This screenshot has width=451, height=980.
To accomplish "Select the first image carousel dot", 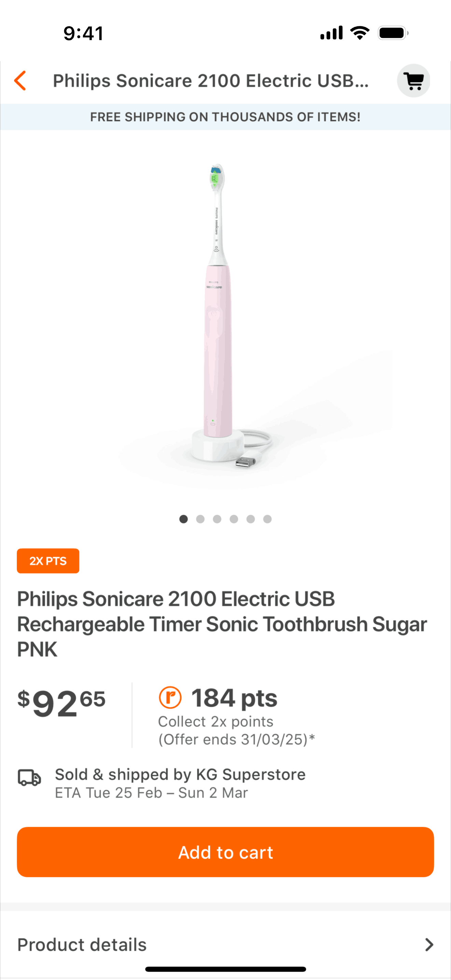I will 184,519.
